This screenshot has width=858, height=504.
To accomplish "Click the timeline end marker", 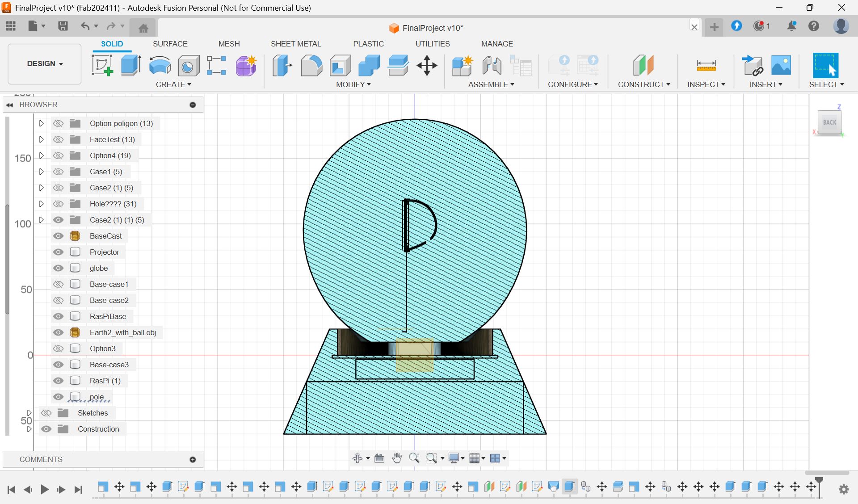I will pyautogui.click(x=819, y=487).
